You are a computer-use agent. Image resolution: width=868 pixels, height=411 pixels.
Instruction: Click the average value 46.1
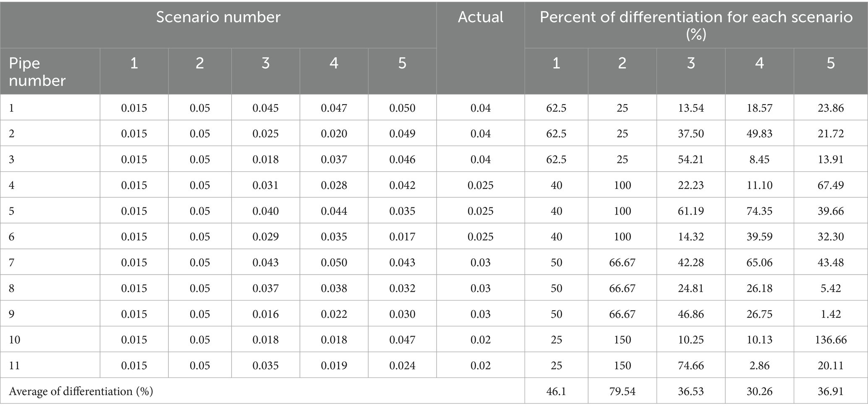pyautogui.click(x=556, y=391)
